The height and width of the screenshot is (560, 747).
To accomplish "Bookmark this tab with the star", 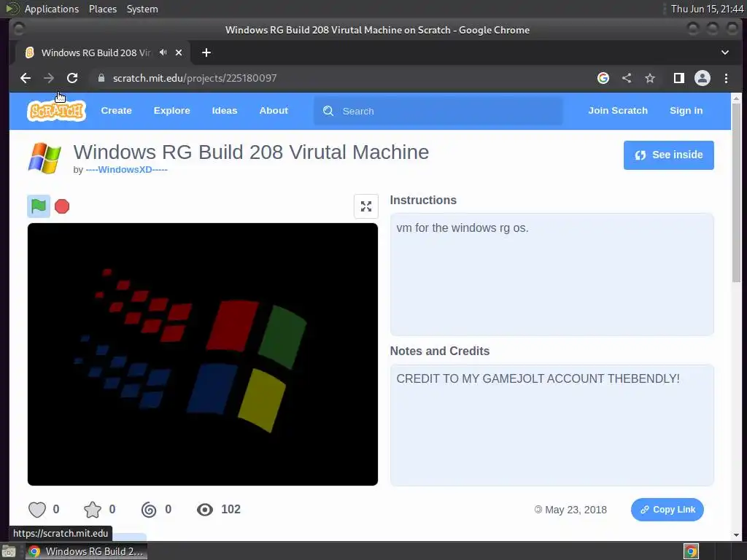I will click(x=650, y=78).
